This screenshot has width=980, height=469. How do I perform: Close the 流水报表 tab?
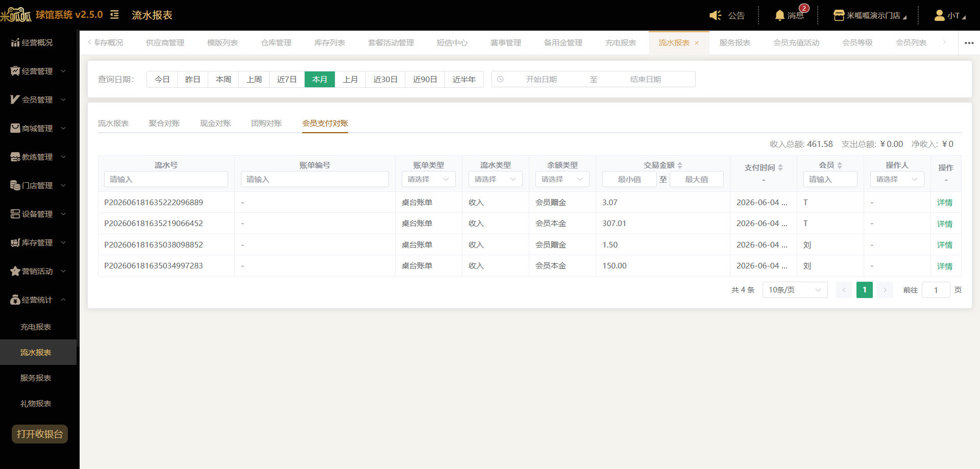click(697, 43)
